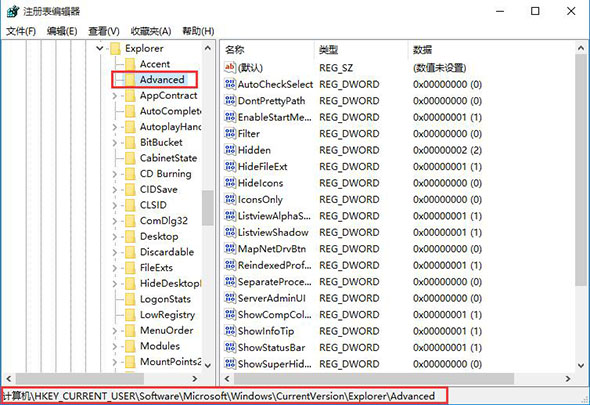The height and width of the screenshot is (405, 590).
Task: Click the DWORD icon beside ShowInfoTip
Action: [230, 331]
